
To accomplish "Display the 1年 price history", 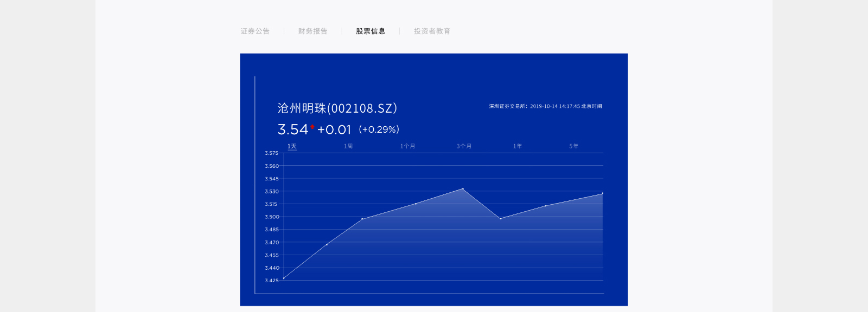I will tap(518, 146).
